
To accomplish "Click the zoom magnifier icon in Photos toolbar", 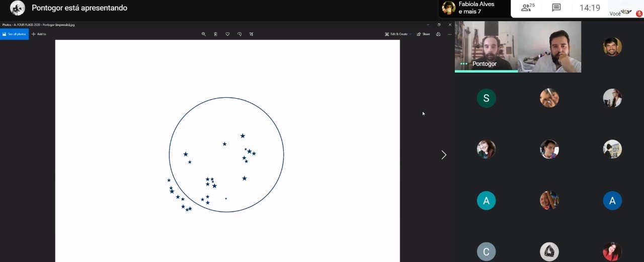I will coord(204,34).
